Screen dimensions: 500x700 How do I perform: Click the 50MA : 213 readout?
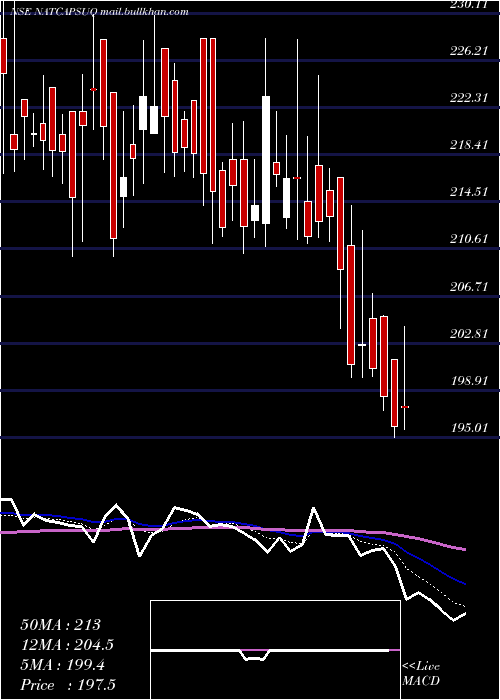pos(61,625)
